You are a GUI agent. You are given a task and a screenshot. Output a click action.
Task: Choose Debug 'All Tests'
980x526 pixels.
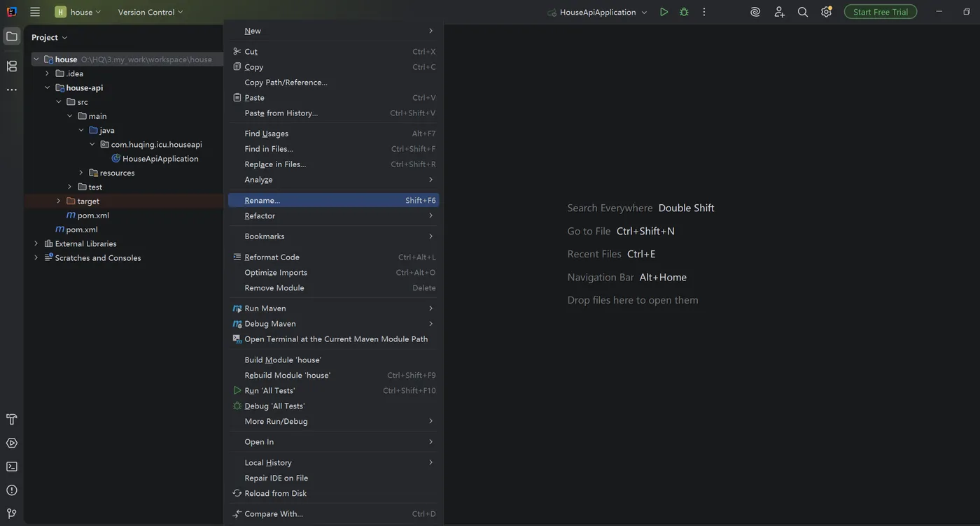[x=333, y=406]
